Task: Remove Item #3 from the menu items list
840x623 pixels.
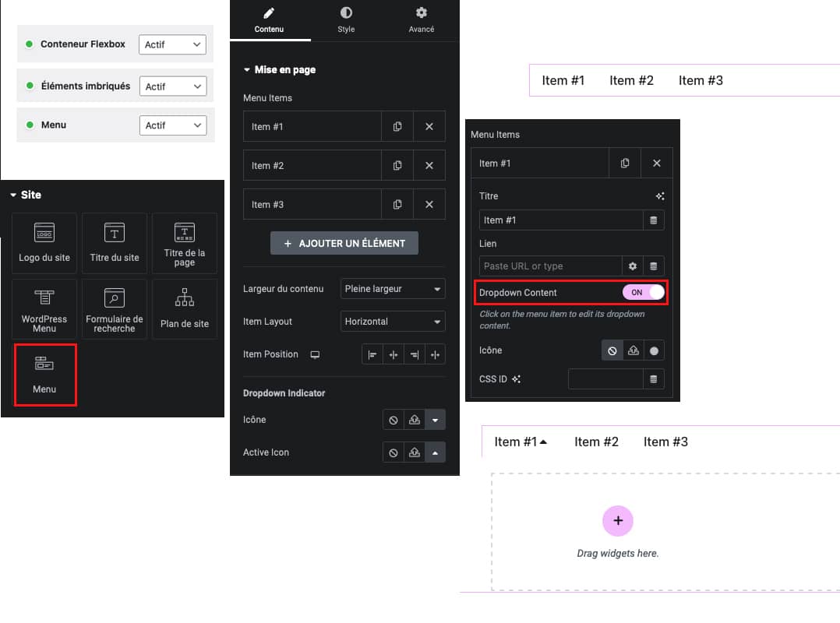Action: pos(429,205)
